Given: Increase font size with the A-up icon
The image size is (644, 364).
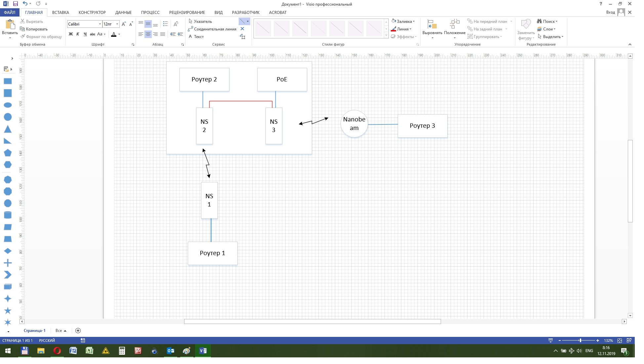Looking at the screenshot, I should point(124,24).
